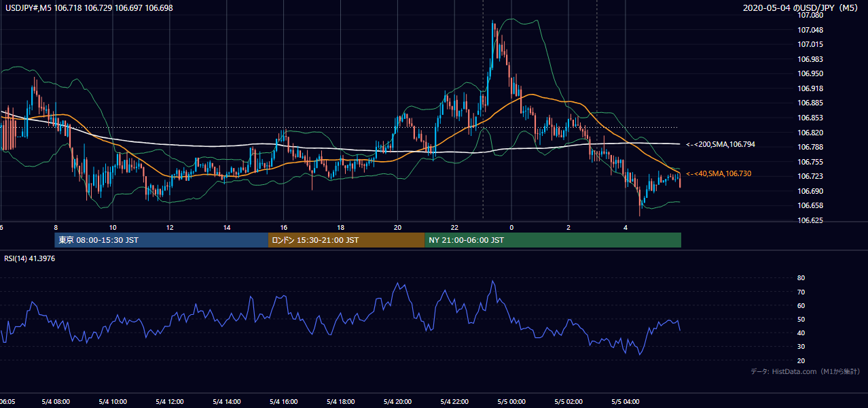
Task: Click the 40 SMA label 106.730
Action: [719, 174]
